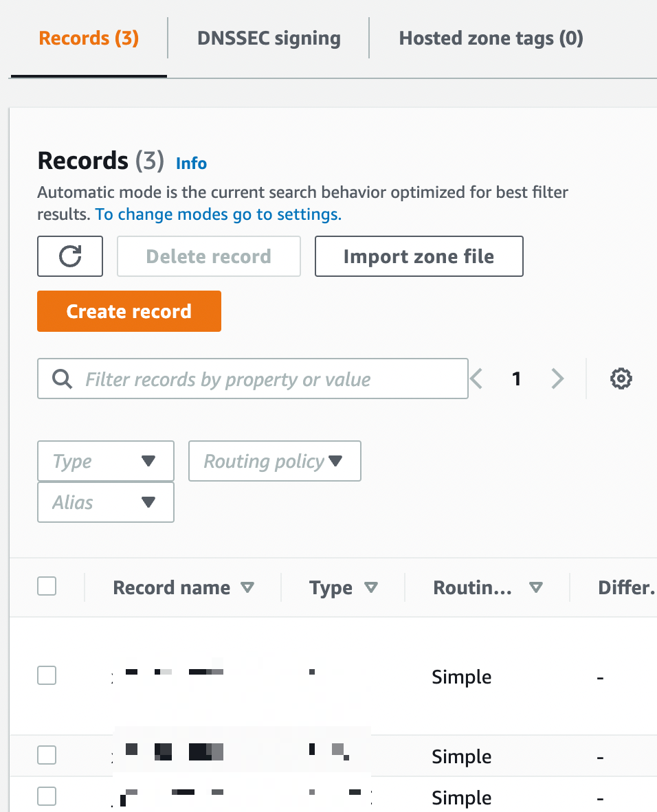The image size is (657, 812).
Task: Click the search magnifier icon
Action: (62, 379)
